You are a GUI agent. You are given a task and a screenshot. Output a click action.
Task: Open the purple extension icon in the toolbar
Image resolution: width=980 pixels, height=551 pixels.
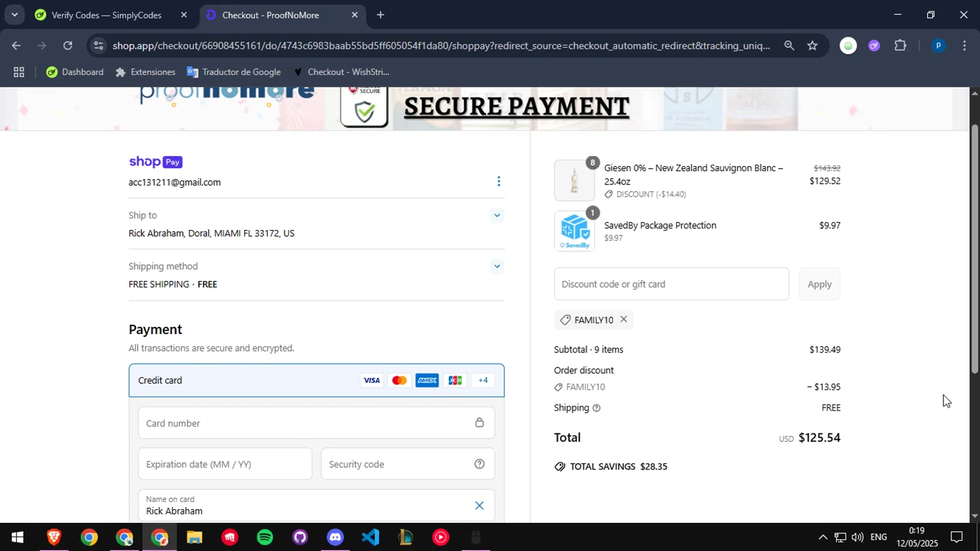874,46
